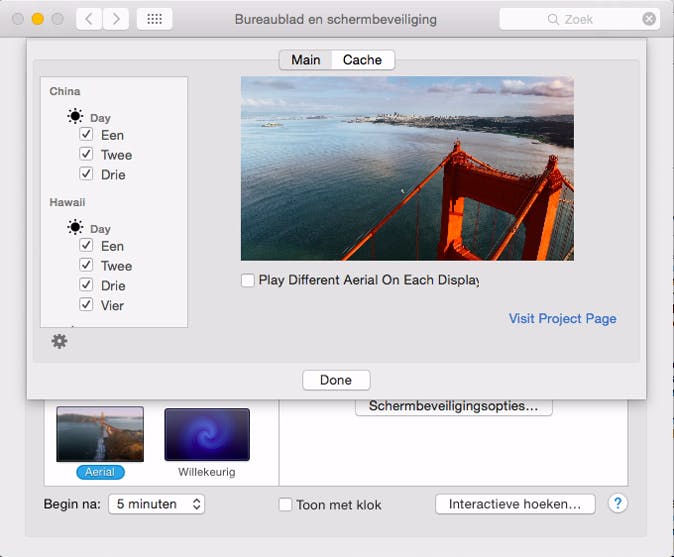
Task: Uncheck Een under China
Action: click(x=87, y=135)
